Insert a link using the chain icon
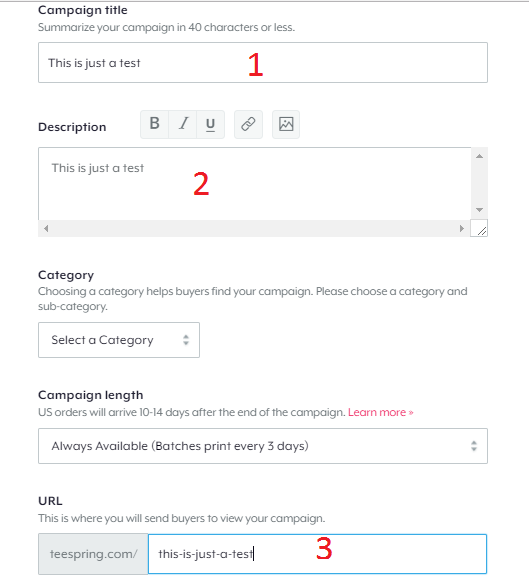The image size is (529, 583). pyautogui.click(x=248, y=124)
